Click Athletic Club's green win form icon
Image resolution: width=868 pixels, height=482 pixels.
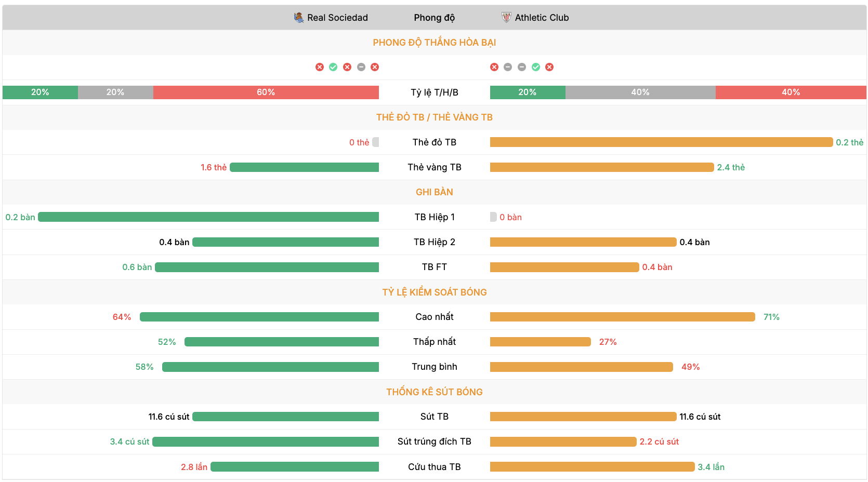tap(536, 67)
